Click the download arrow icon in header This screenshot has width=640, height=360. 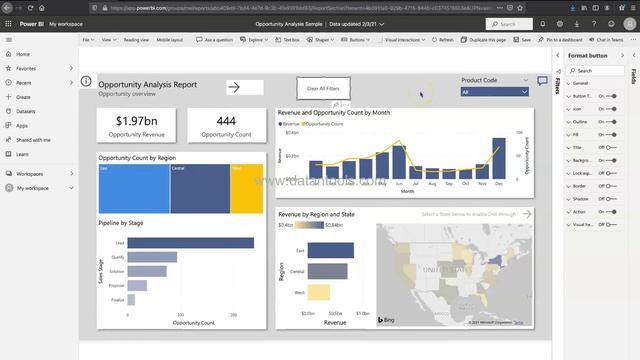(577, 24)
